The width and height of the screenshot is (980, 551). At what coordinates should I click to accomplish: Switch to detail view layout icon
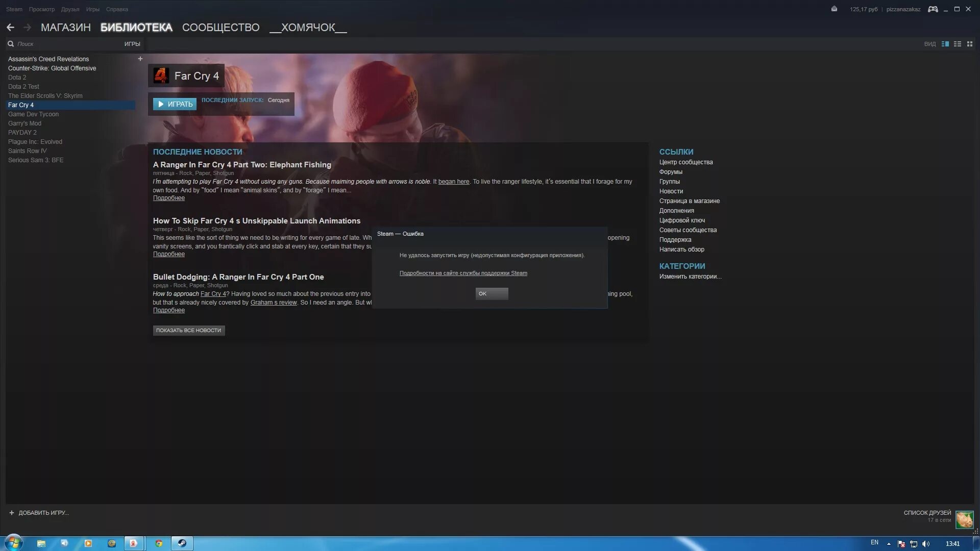point(945,44)
